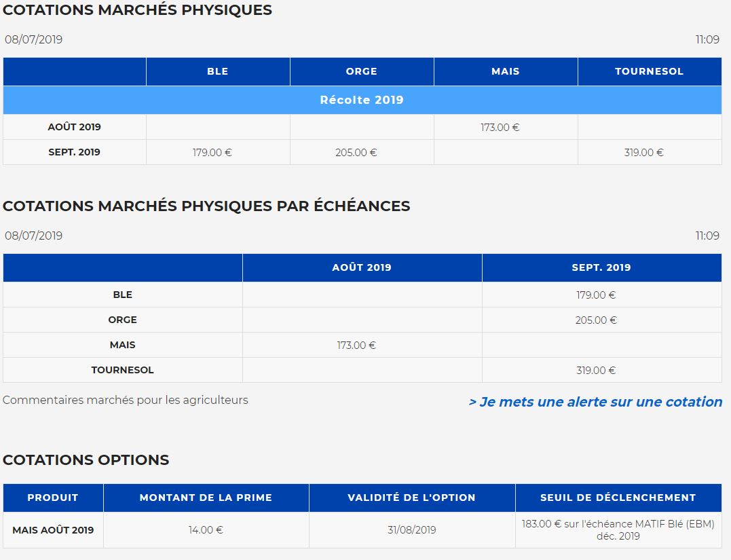Select the 31/08/2019 option validity date

click(x=411, y=530)
